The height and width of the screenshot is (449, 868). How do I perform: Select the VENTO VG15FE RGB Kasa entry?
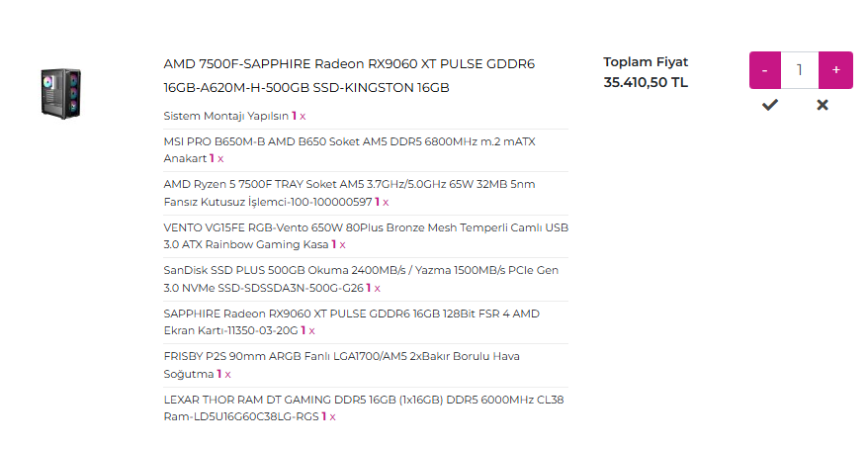[x=366, y=235]
